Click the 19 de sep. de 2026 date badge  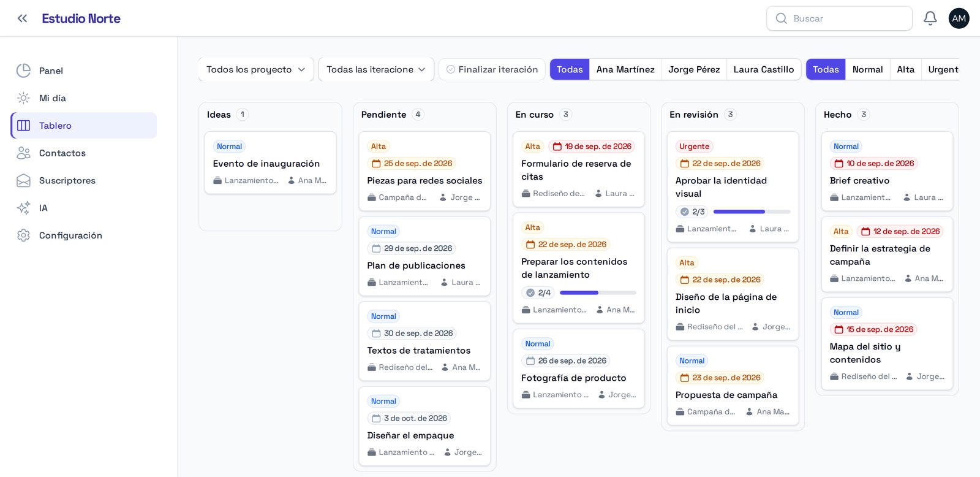coord(592,147)
